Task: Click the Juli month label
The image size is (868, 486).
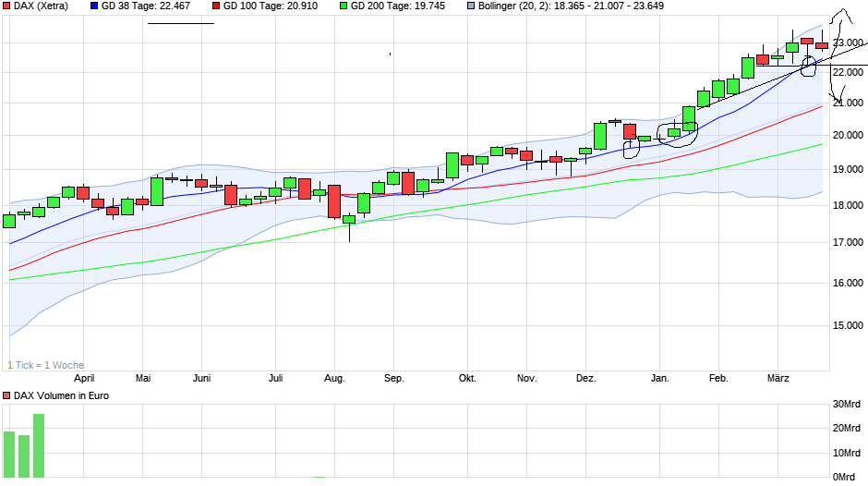Action: coord(276,379)
